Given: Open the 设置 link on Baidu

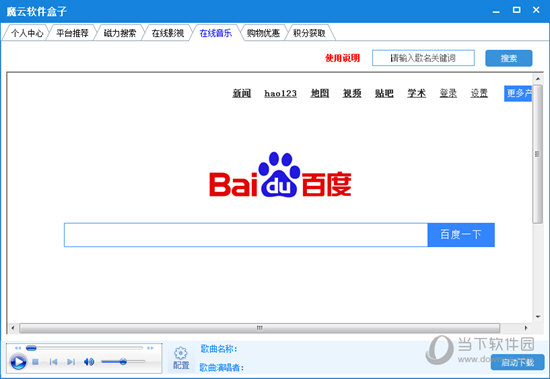Looking at the screenshot, I should click(x=479, y=93).
